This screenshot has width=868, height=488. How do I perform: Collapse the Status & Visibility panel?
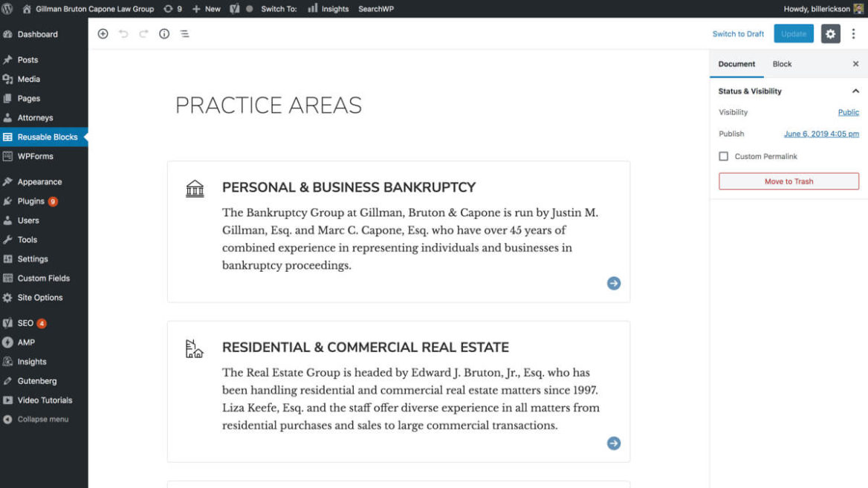(x=855, y=91)
